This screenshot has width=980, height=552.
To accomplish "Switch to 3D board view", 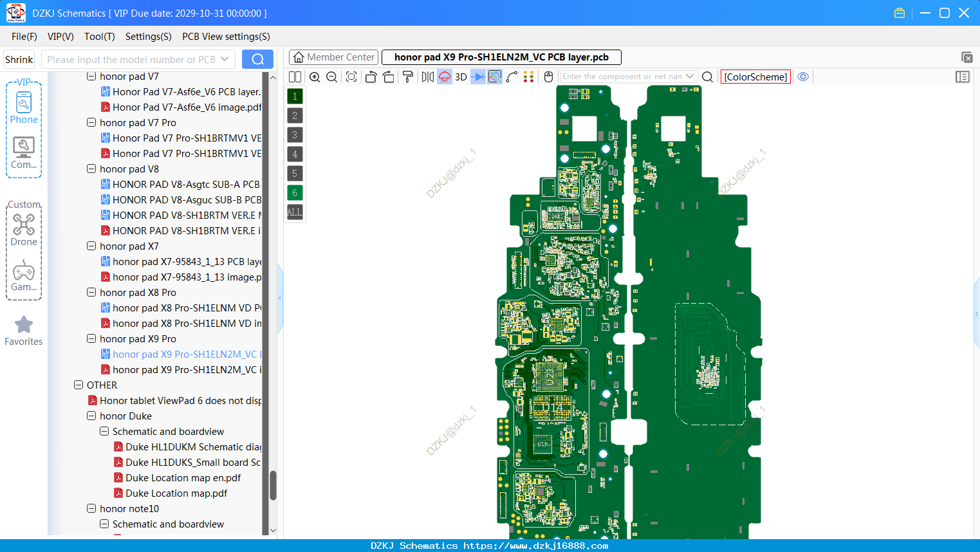I will [x=461, y=77].
